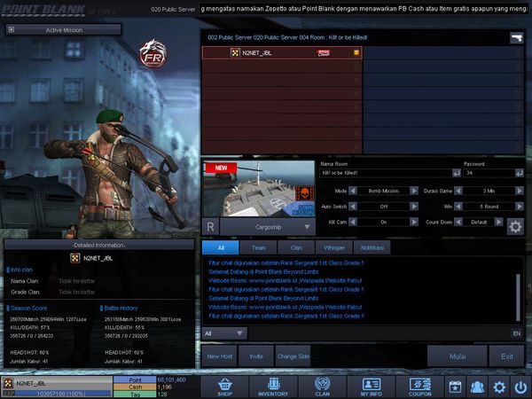Click the Season Score heading

point(29,308)
